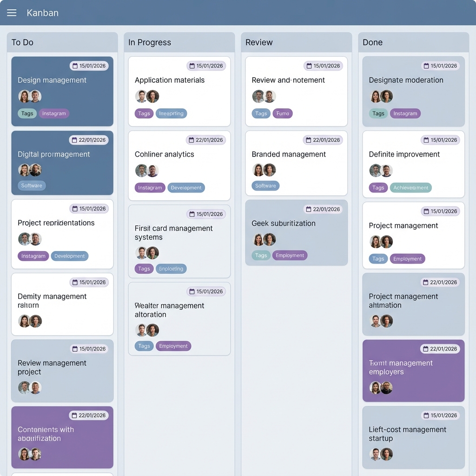476x476 pixels.
Task: Click the Software tag on Branded management
Action: 265,185
